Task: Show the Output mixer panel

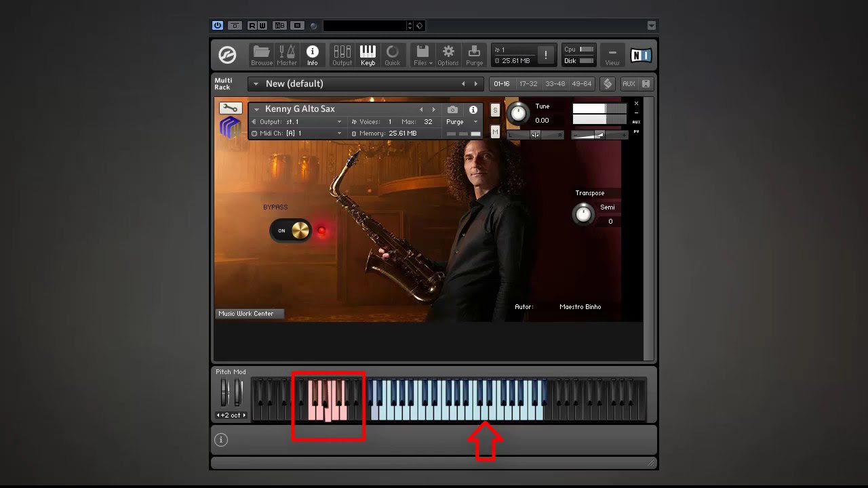Action: click(342, 55)
